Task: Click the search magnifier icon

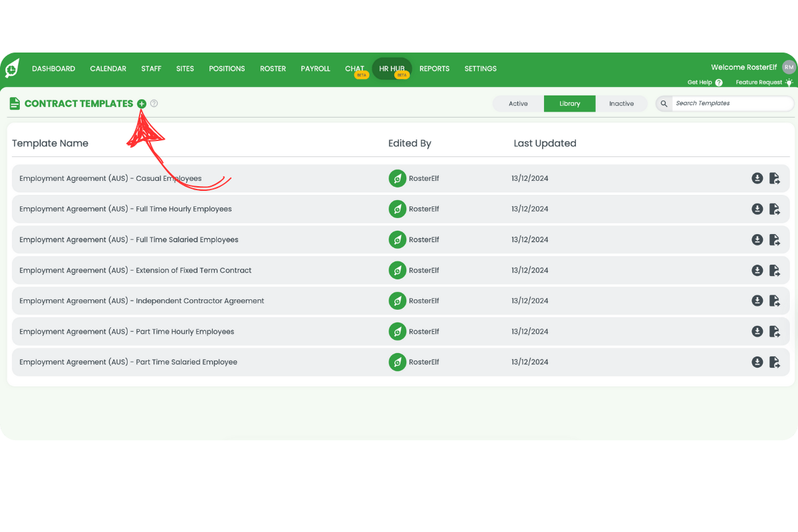Action: 663,104
